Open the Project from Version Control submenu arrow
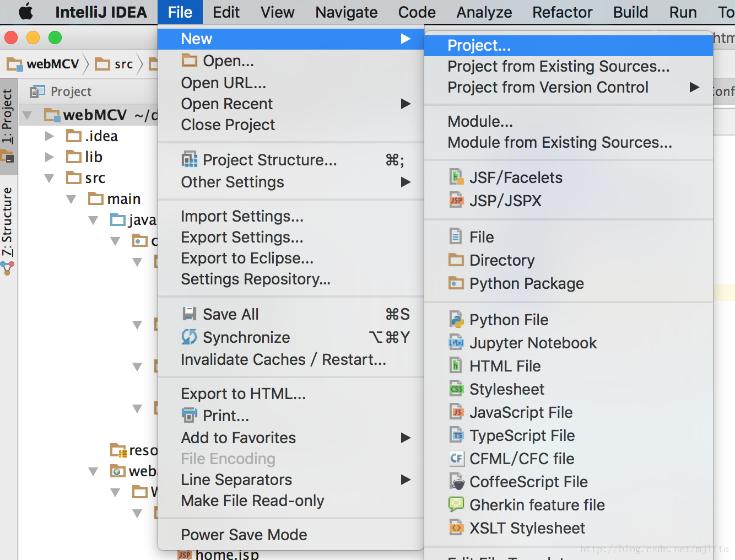The width and height of the screenshot is (735, 560). (x=694, y=87)
